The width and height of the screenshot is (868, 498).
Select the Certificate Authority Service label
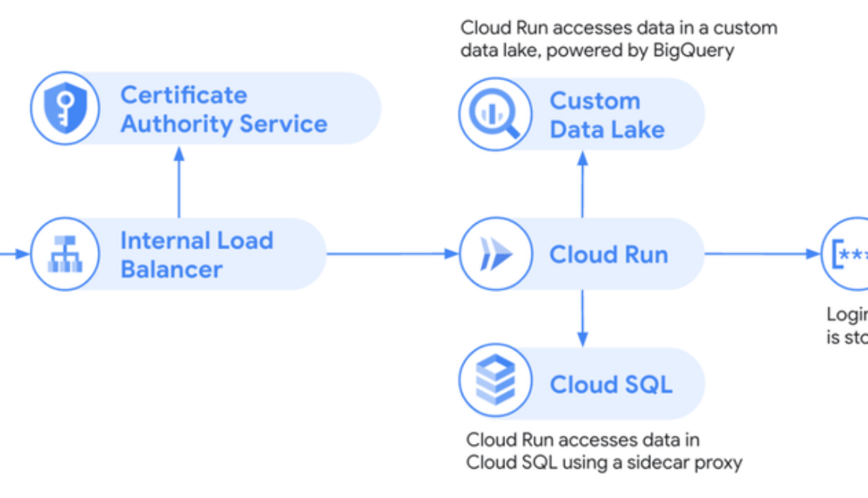point(224,109)
